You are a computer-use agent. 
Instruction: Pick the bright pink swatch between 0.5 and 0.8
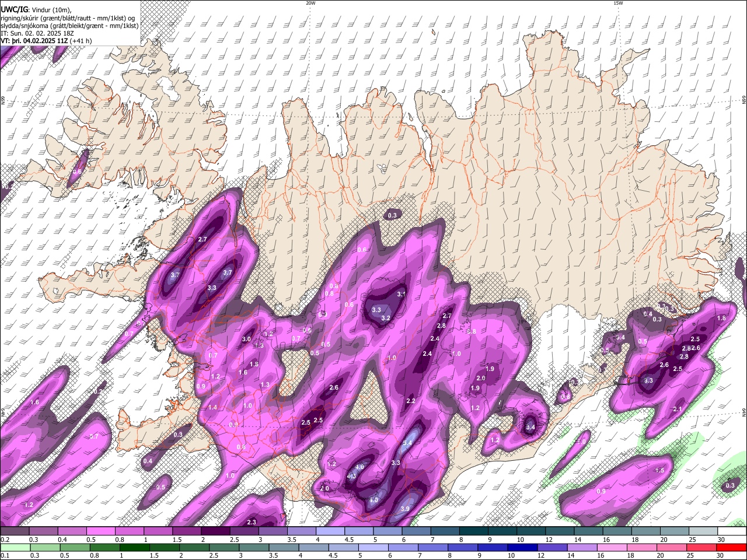101,531
